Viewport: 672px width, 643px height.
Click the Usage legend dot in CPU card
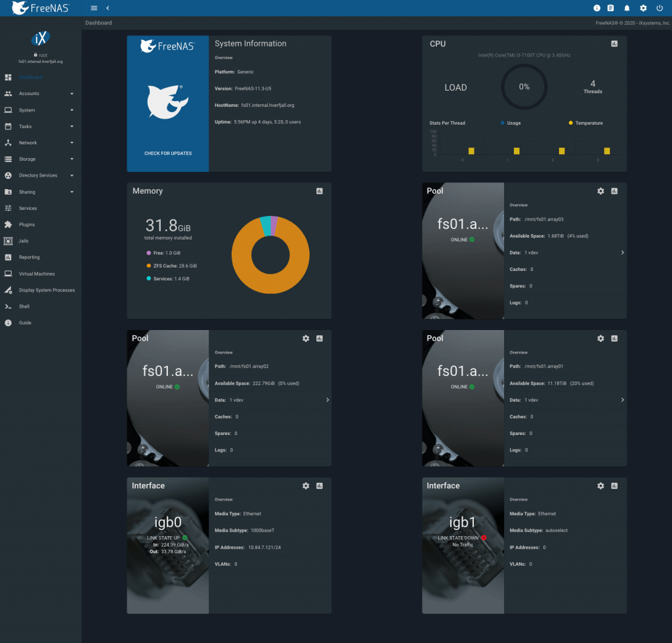click(x=503, y=123)
